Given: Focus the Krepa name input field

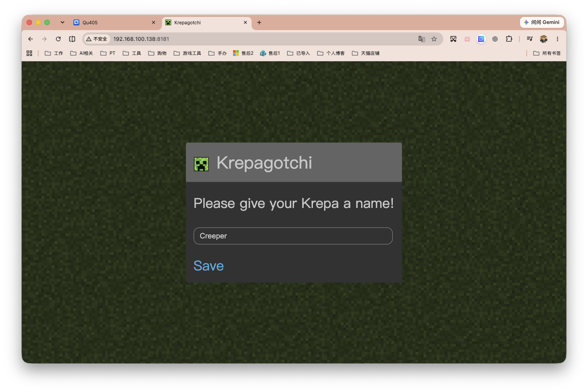Looking at the screenshot, I should tap(293, 236).
